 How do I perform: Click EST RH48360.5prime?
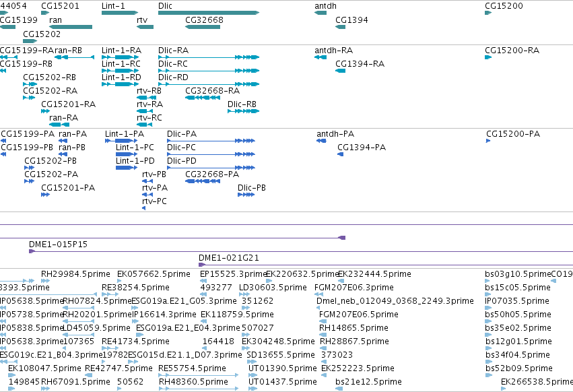[199, 389]
